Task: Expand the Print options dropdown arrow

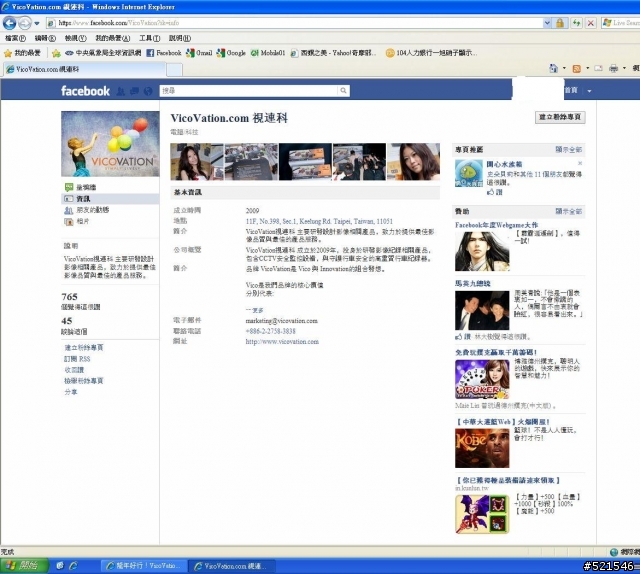Action: coord(624,68)
